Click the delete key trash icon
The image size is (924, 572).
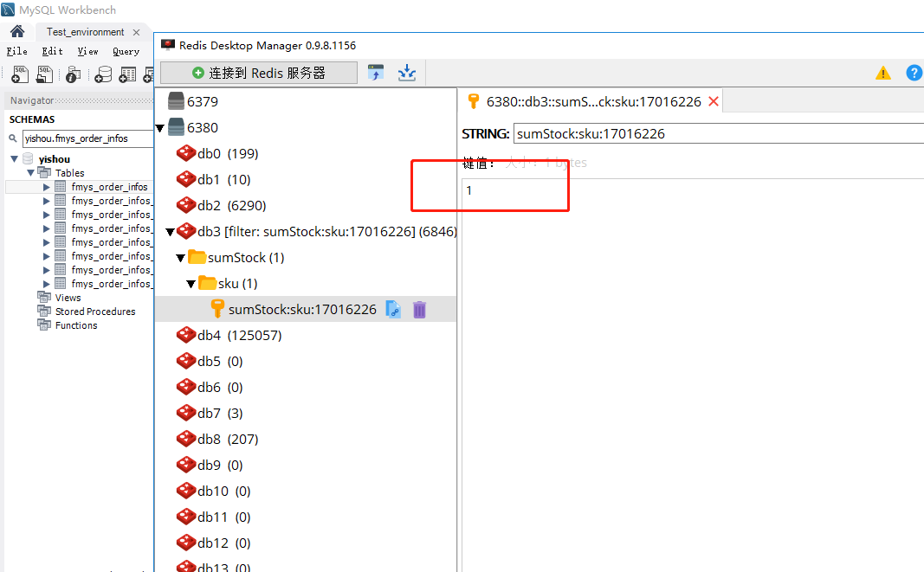point(419,309)
